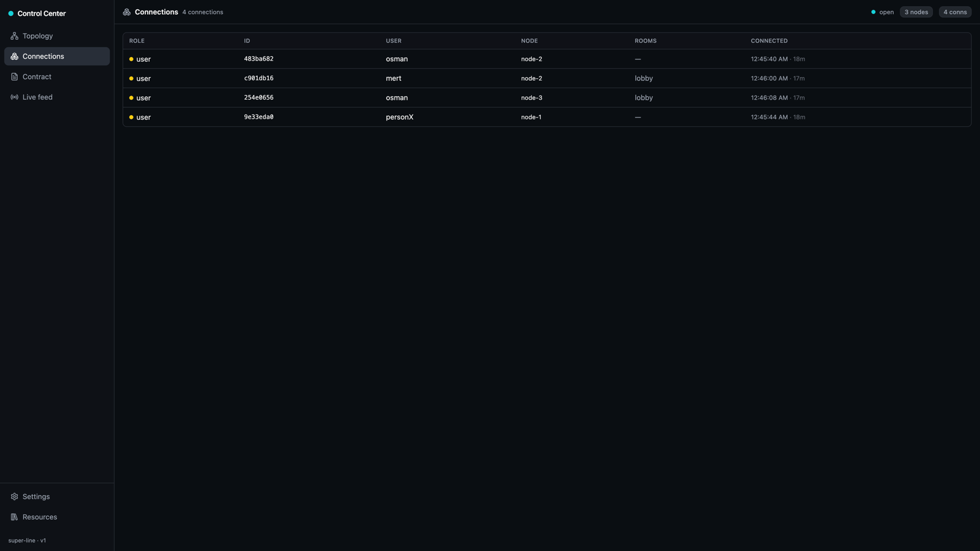This screenshot has height=551, width=980.
Task: Select connection ID c901db16
Action: point(258,78)
